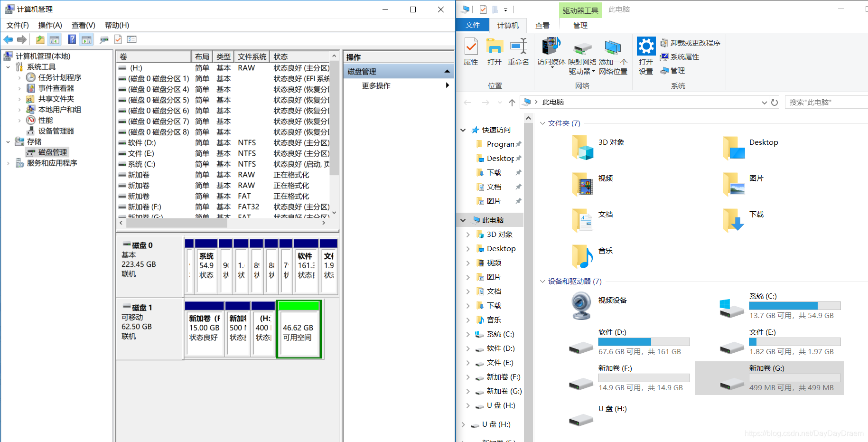Switch to 管理 drive tools tab
The height and width of the screenshot is (442, 868).
(x=580, y=25)
